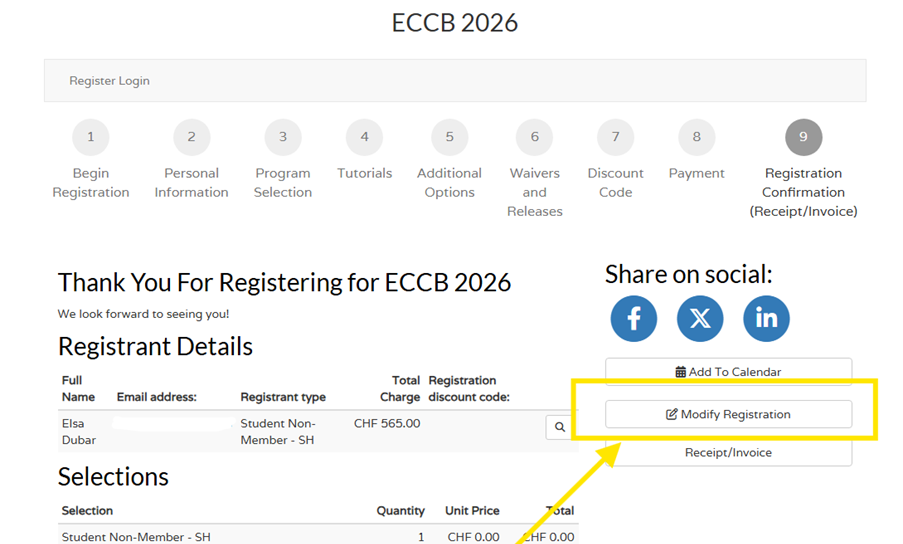Go to step 5 Additional Options
Screen dimensions: 903x544
point(449,137)
